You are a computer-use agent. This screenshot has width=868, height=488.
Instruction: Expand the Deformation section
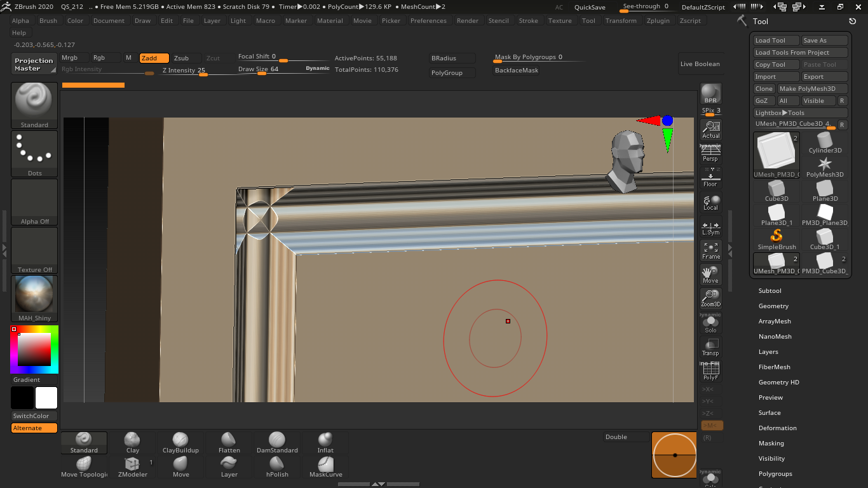(x=777, y=428)
